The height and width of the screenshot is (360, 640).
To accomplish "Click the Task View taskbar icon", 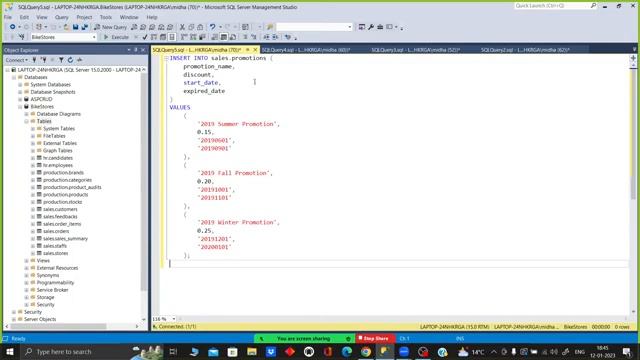I will pos(173,351).
